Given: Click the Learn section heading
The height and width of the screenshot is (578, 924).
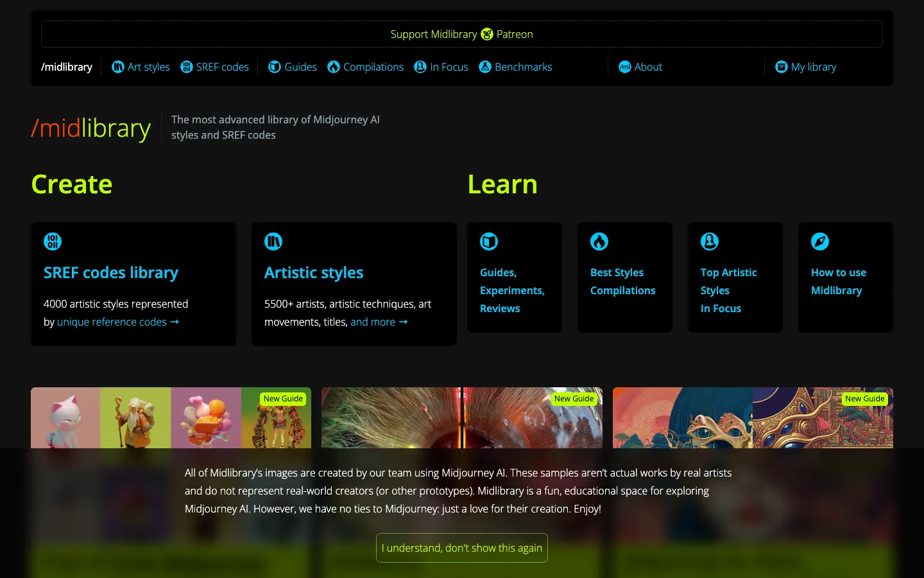Looking at the screenshot, I should click(502, 184).
